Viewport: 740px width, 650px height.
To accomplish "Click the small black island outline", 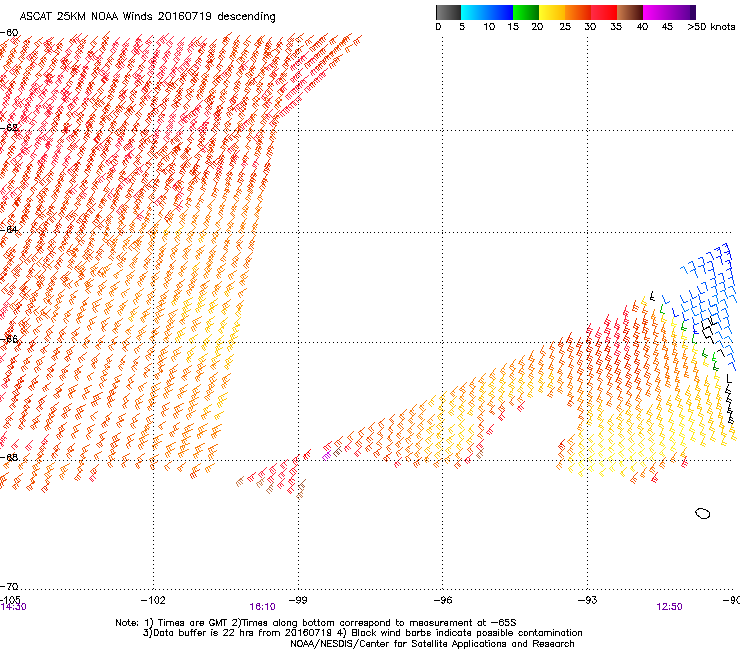I will (x=703, y=514).
